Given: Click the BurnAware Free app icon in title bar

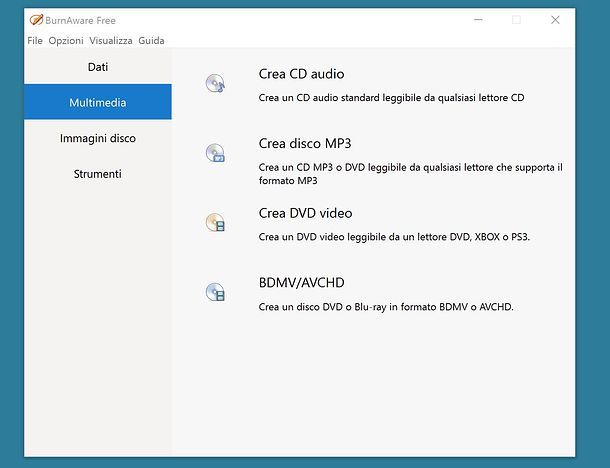Looking at the screenshot, I should [36, 20].
